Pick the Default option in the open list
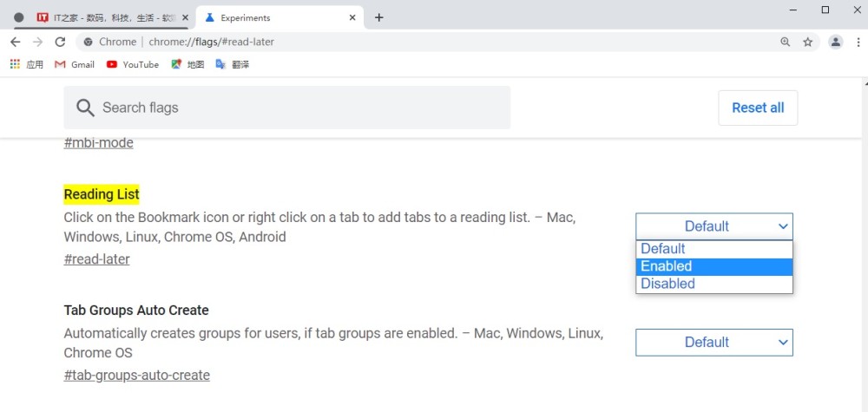 point(713,249)
